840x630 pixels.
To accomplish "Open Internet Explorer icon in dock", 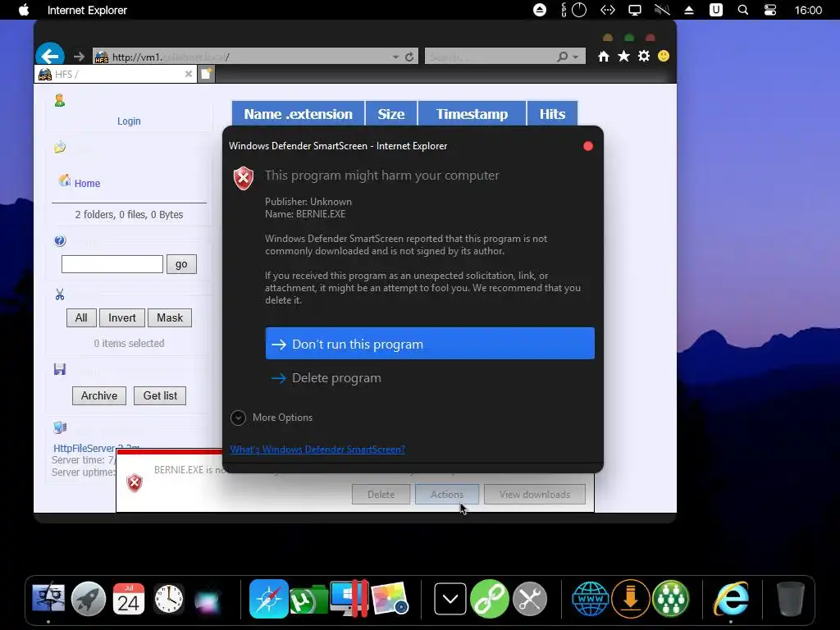I will (731, 598).
